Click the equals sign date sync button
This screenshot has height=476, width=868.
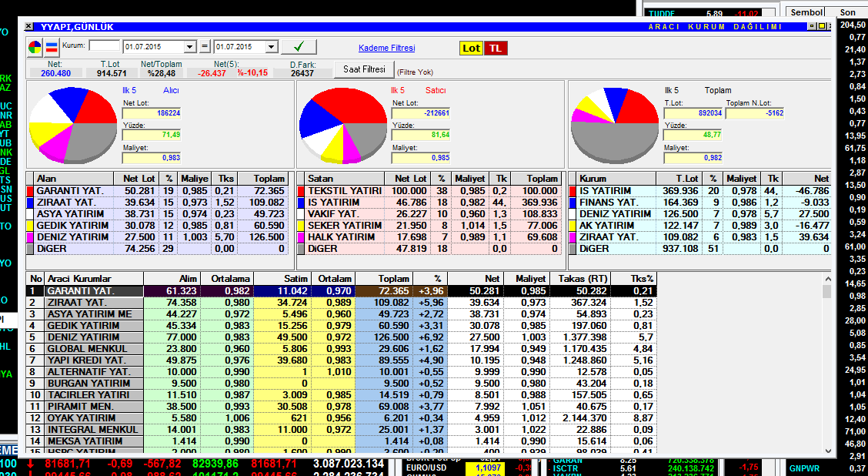[205, 47]
